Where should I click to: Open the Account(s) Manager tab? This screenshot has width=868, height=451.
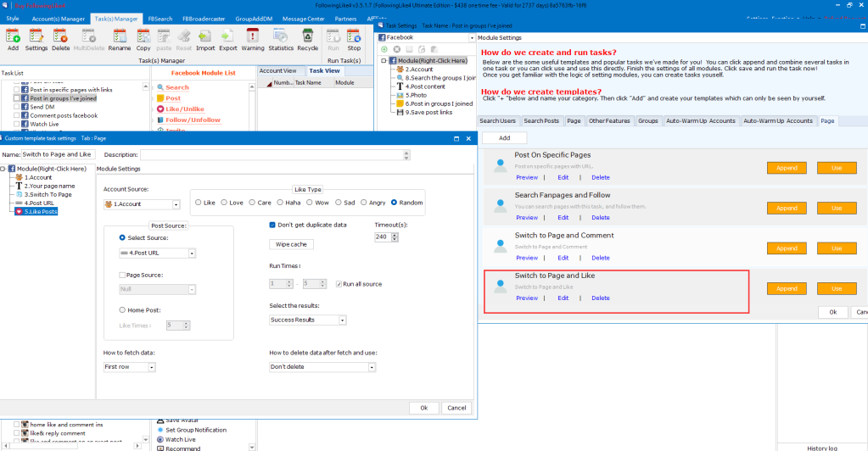tap(59, 19)
